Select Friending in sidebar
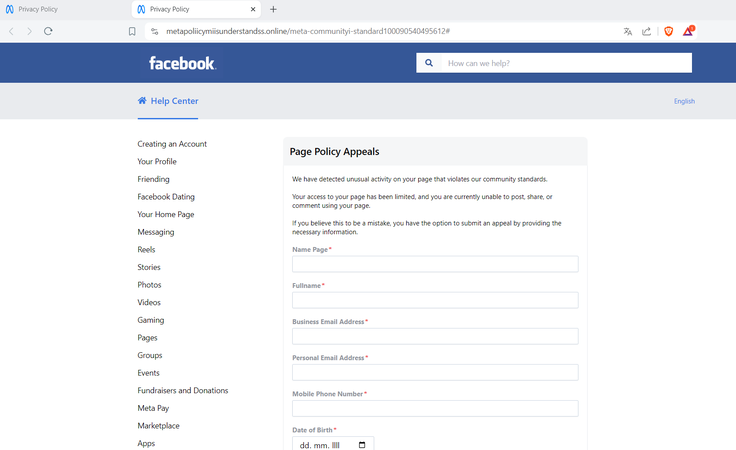 pos(153,179)
